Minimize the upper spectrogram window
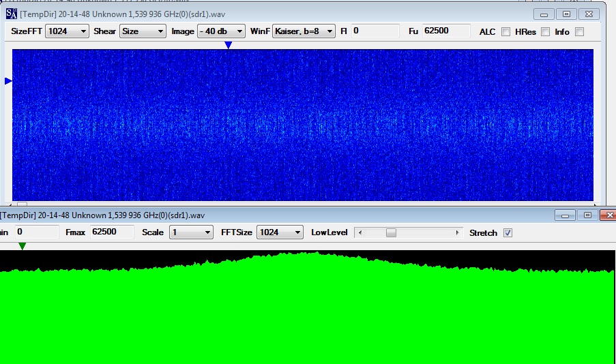The image size is (616, 364). pos(544,14)
